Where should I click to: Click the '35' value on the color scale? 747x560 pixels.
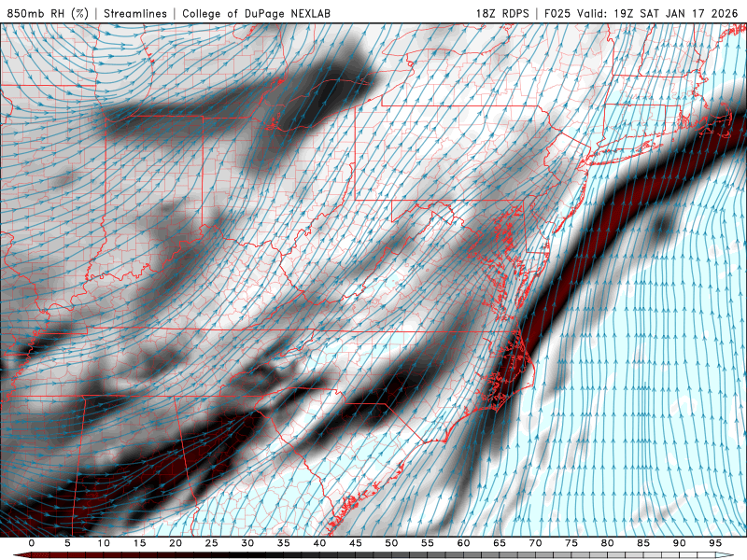pos(284,543)
